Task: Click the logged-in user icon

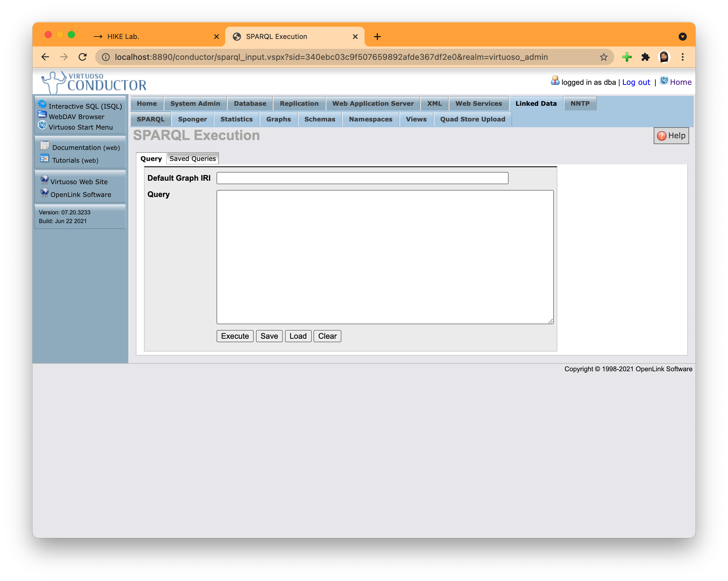Action: coord(555,80)
